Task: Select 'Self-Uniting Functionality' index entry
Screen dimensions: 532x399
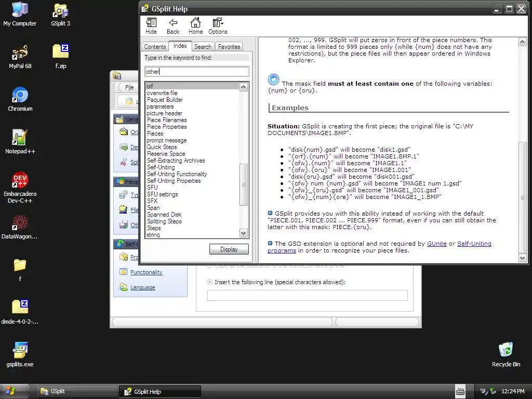Action: point(177,174)
